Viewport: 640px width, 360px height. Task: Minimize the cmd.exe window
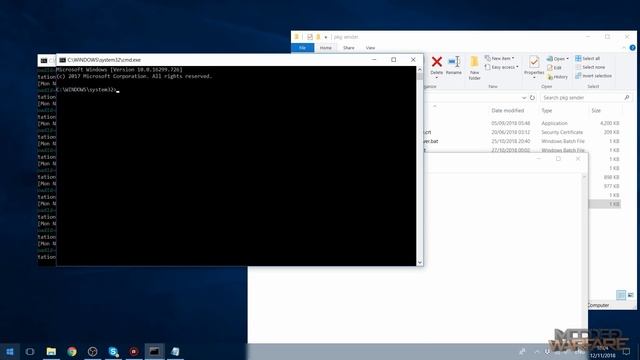pos(374,60)
